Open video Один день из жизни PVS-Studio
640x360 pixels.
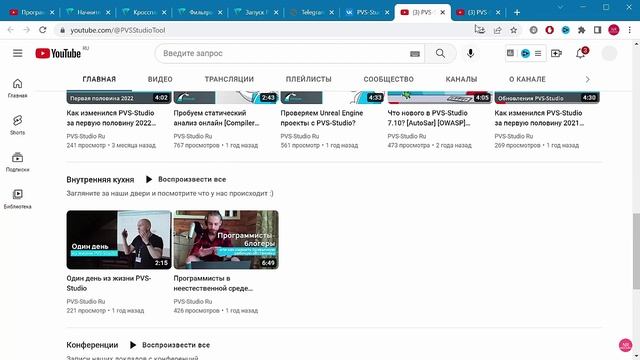click(x=109, y=283)
